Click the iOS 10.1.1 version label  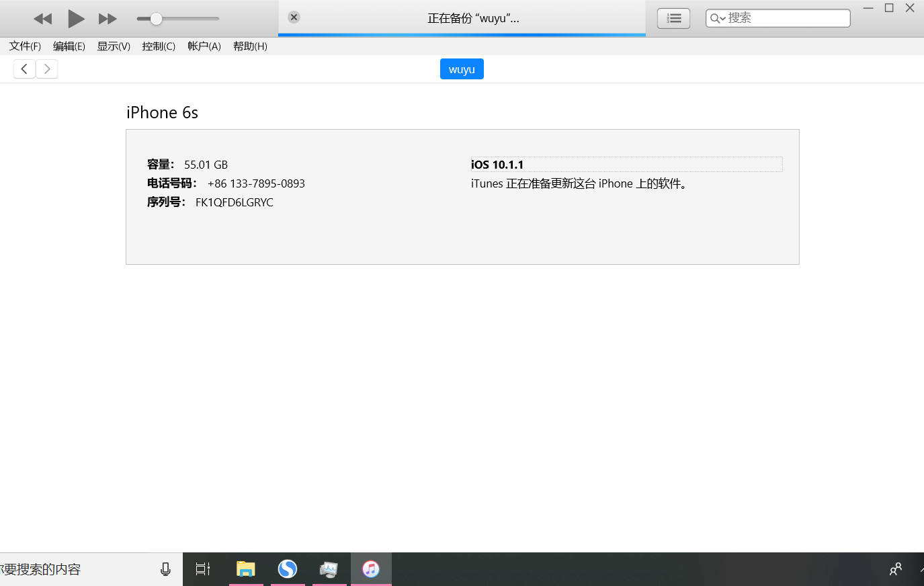click(x=497, y=165)
